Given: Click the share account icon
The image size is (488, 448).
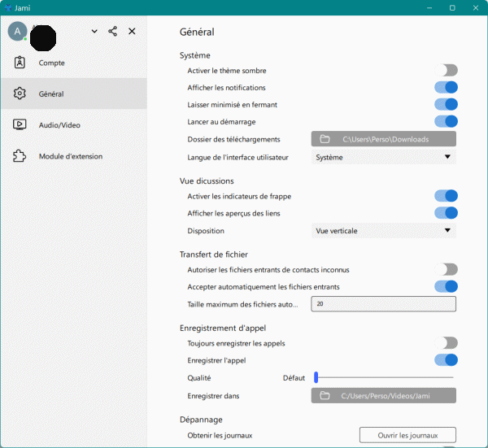Looking at the screenshot, I should tap(113, 32).
